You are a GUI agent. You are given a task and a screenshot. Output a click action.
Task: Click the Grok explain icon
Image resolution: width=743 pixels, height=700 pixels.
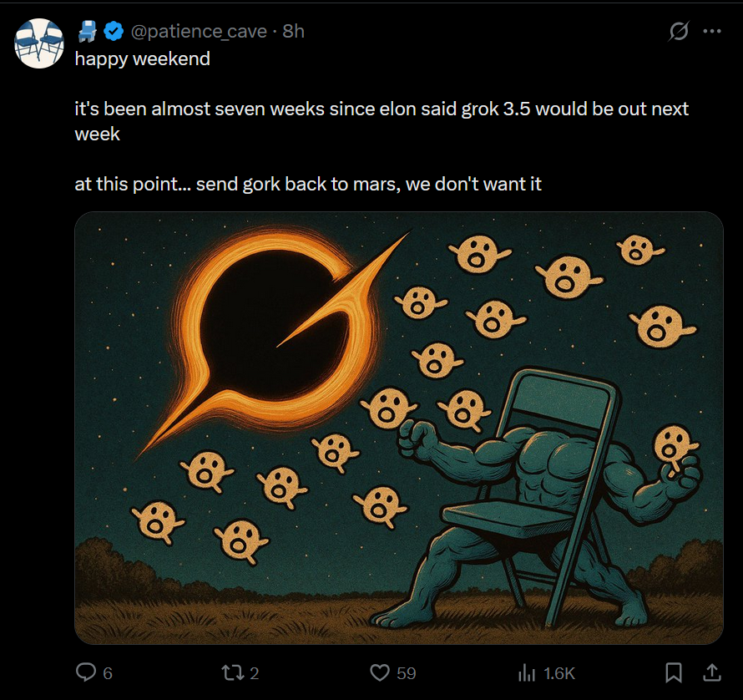(x=680, y=32)
